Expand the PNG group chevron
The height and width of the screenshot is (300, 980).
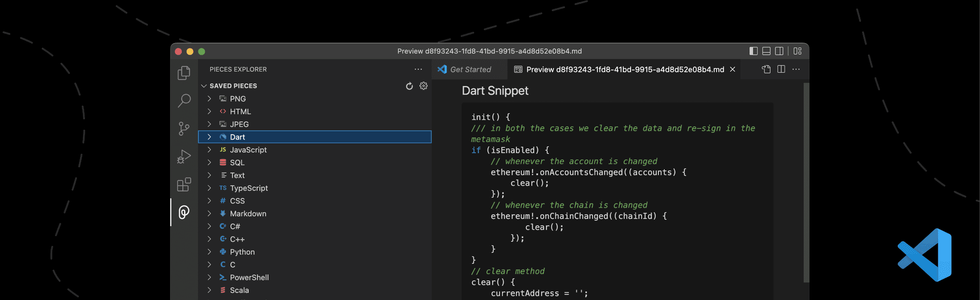coord(209,99)
